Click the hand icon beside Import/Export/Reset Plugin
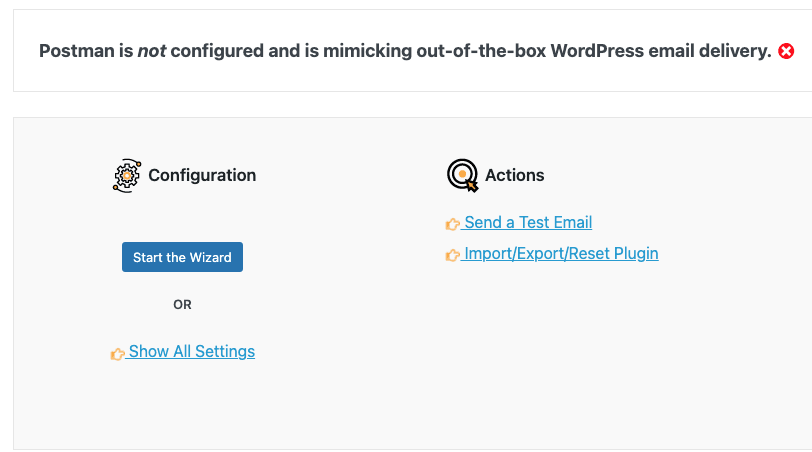Image resolution: width=812 pixels, height=452 pixels. click(x=453, y=255)
